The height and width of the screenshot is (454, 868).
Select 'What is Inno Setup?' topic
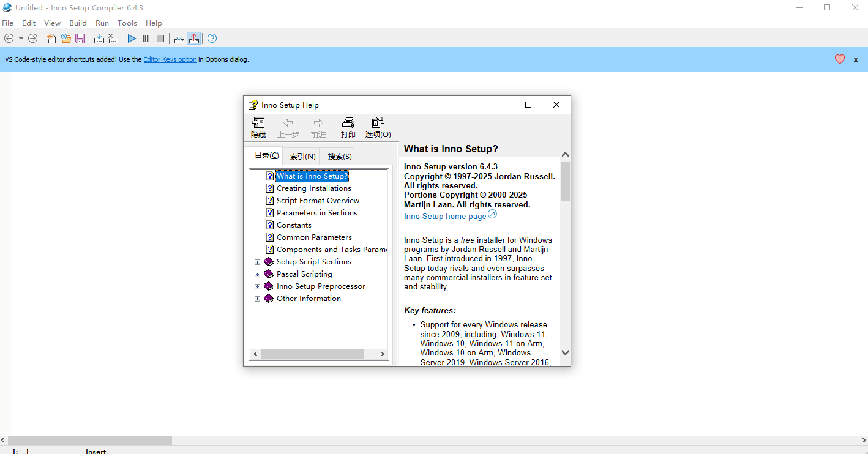(312, 176)
